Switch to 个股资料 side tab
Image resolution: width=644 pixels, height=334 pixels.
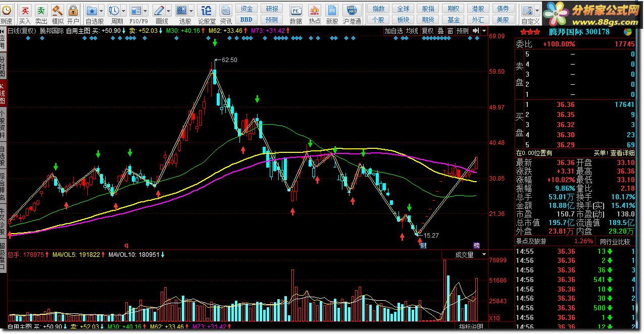click(x=3, y=125)
